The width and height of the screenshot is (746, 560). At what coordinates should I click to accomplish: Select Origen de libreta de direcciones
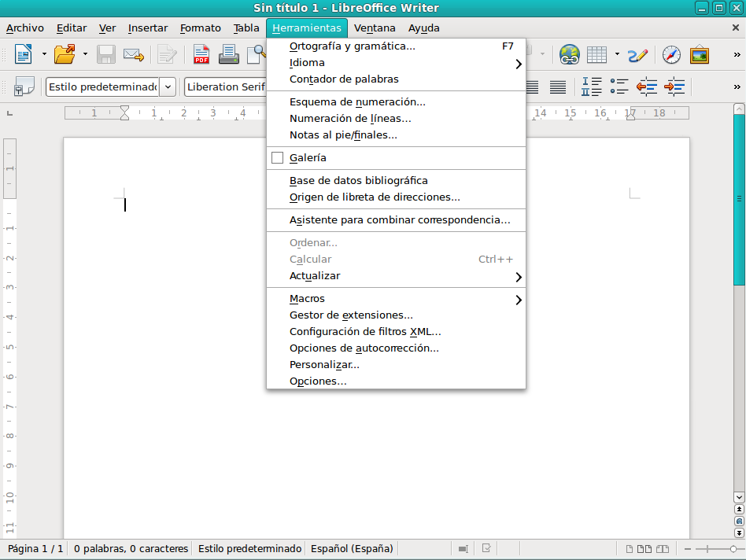[x=396, y=197]
